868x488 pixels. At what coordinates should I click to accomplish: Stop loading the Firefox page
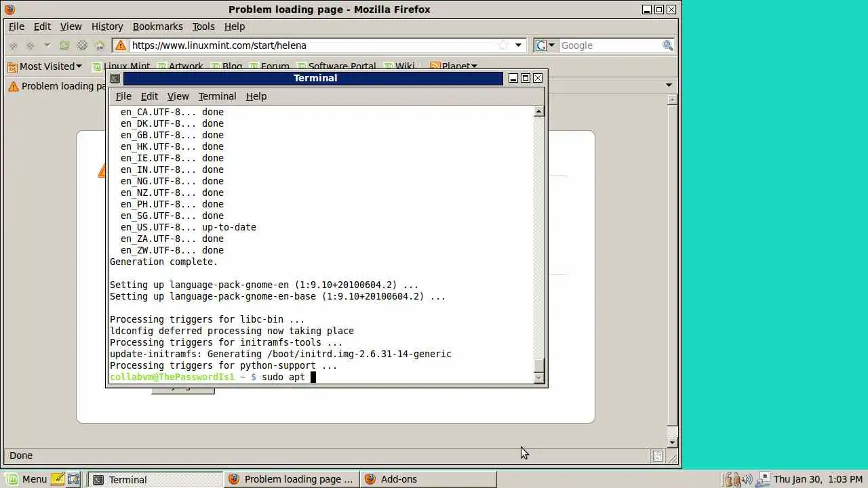coord(82,45)
